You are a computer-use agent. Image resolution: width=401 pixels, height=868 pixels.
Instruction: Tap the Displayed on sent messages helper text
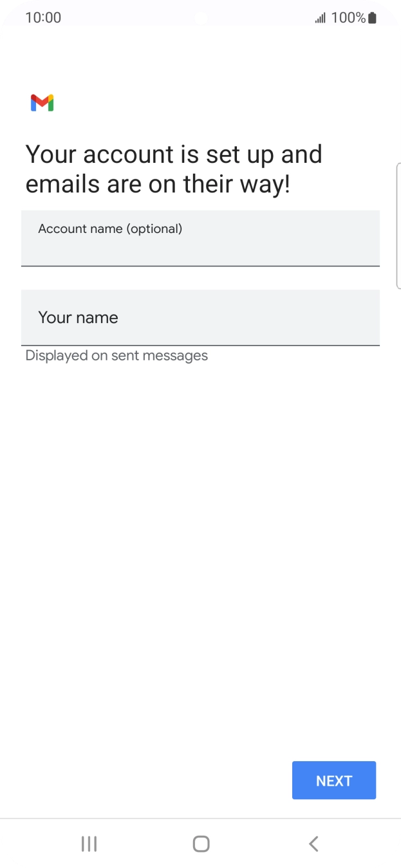click(x=116, y=355)
